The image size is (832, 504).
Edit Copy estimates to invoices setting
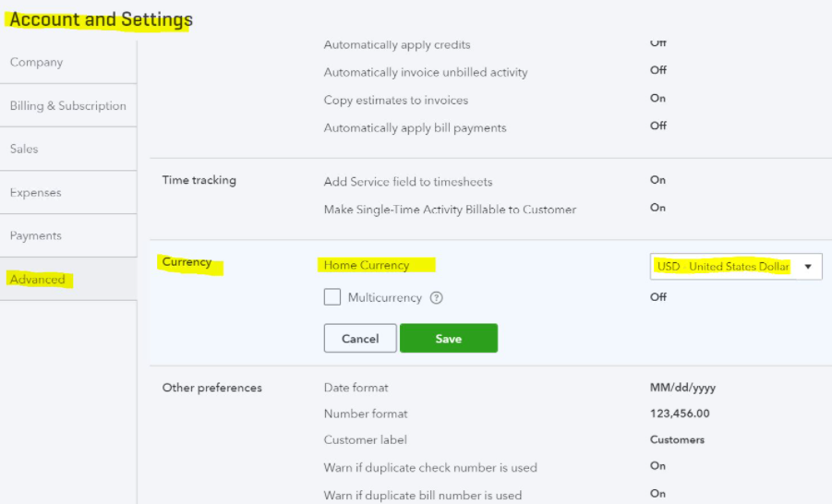[x=491, y=100]
